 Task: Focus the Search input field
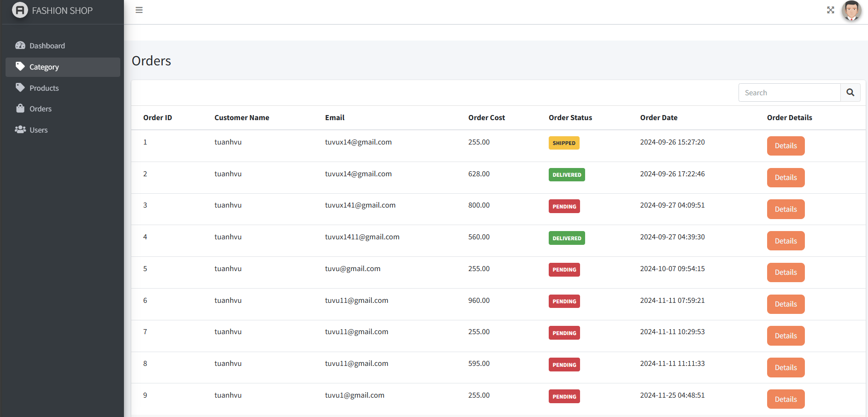click(790, 93)
